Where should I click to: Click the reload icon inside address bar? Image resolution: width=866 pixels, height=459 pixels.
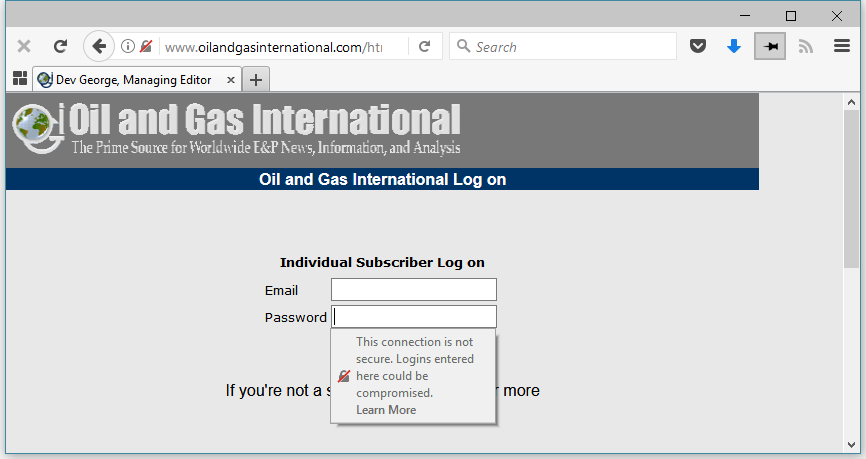tap(424, 46)
